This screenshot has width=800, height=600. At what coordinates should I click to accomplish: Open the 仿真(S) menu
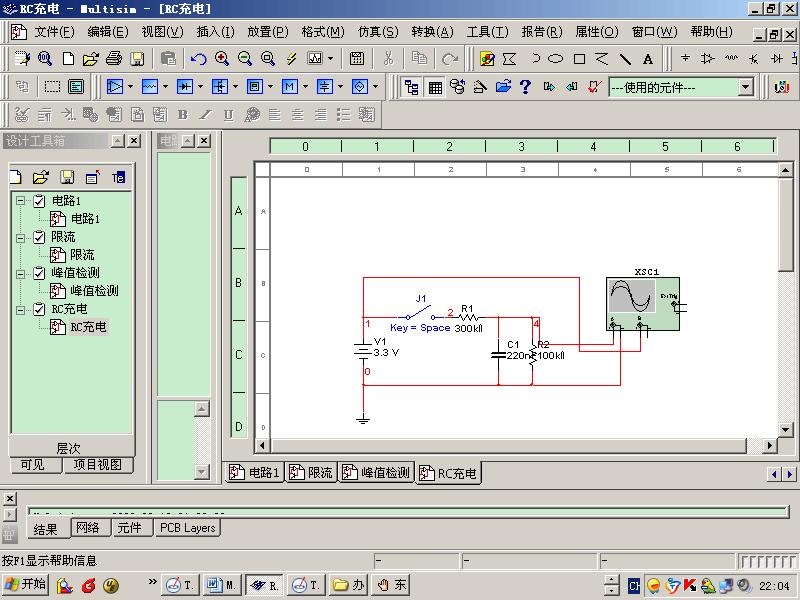(378, 32)
